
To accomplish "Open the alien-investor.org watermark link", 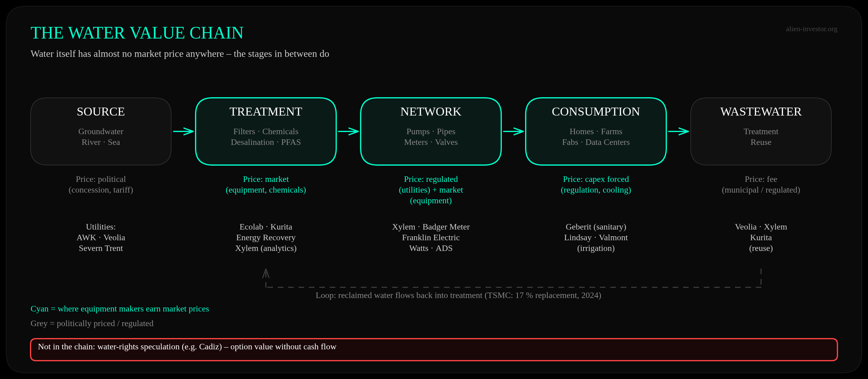I will [x=811, y=29].
